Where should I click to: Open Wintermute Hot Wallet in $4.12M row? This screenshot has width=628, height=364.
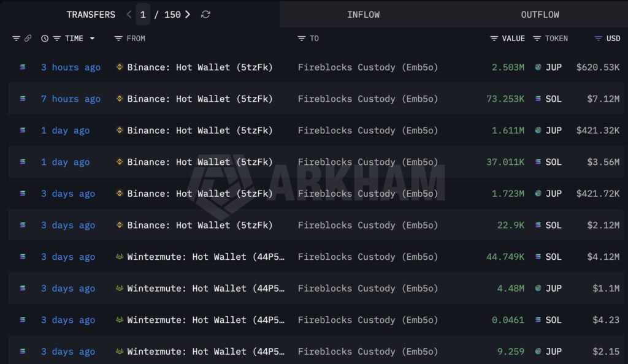coord(205,257)
